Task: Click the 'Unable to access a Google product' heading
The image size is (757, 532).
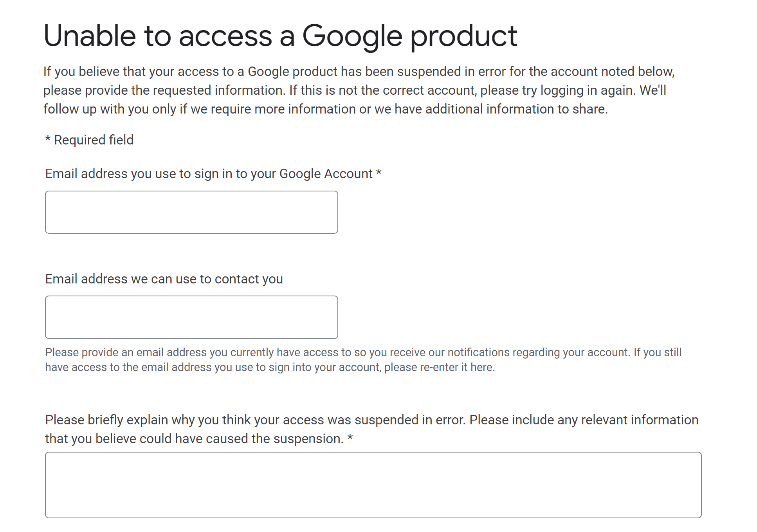Action: click(x=280, y=36)
